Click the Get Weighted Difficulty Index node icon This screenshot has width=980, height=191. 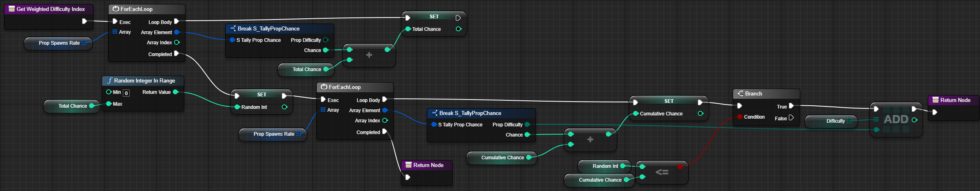click(11, 9)
